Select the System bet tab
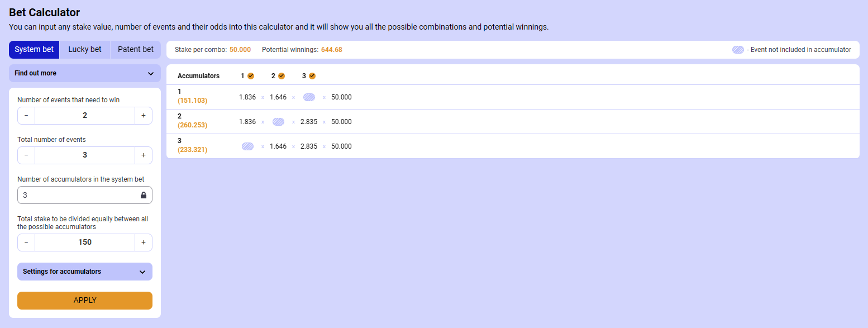868x328 pixels. 34,49
